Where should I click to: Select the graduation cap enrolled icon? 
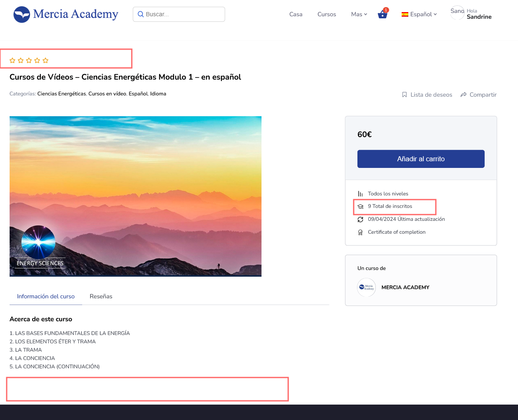360,207
